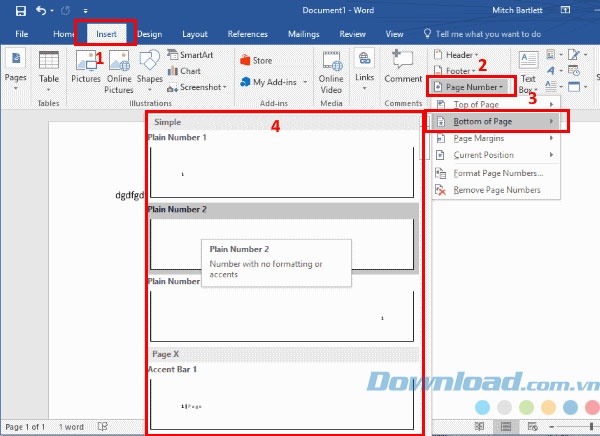This screenshot has width=600, height=436.
Task: Insert a Comment using ribbon icon
Action: 403,65
